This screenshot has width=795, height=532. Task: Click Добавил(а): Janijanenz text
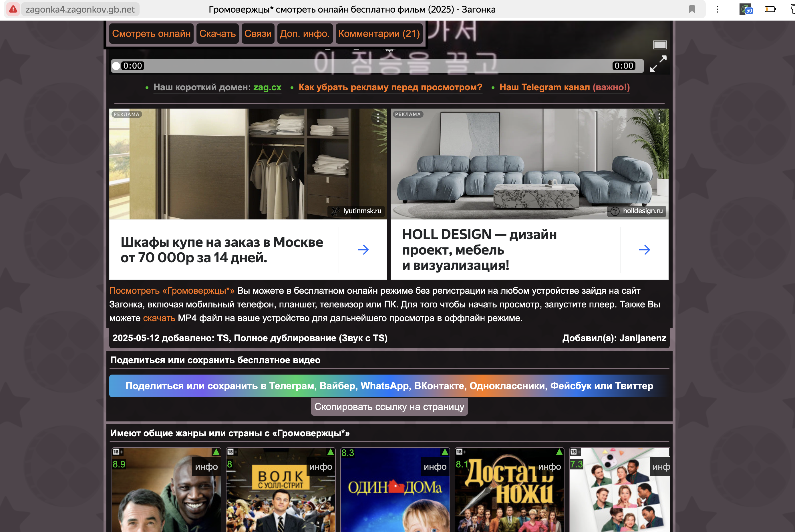click(614, 338)
